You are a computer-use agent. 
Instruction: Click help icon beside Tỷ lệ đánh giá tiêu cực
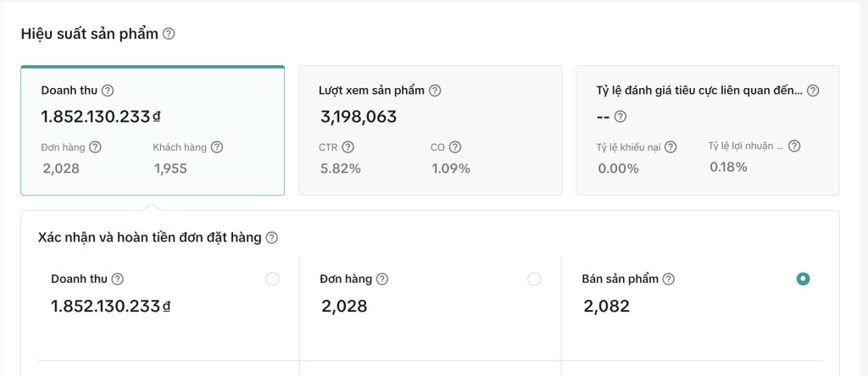[x=813, y=91]
